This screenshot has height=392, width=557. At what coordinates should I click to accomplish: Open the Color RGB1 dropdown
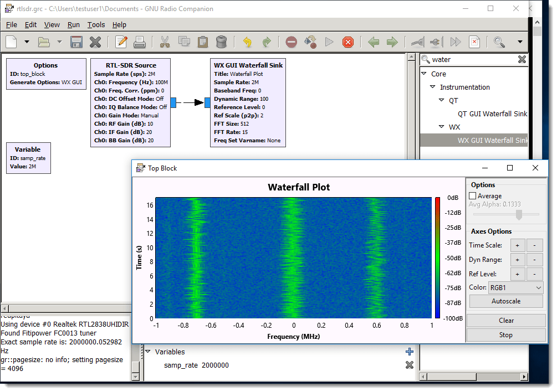515,288
